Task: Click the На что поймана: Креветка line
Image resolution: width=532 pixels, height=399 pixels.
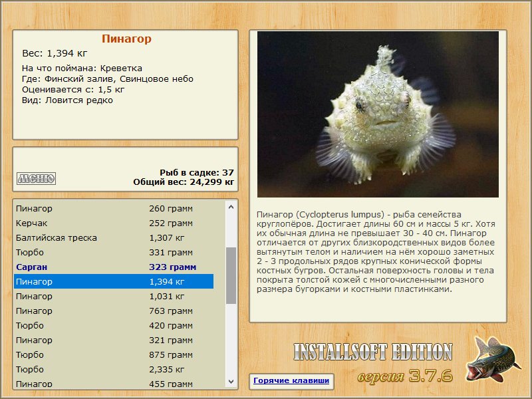Action: click(x=82, y=68)
